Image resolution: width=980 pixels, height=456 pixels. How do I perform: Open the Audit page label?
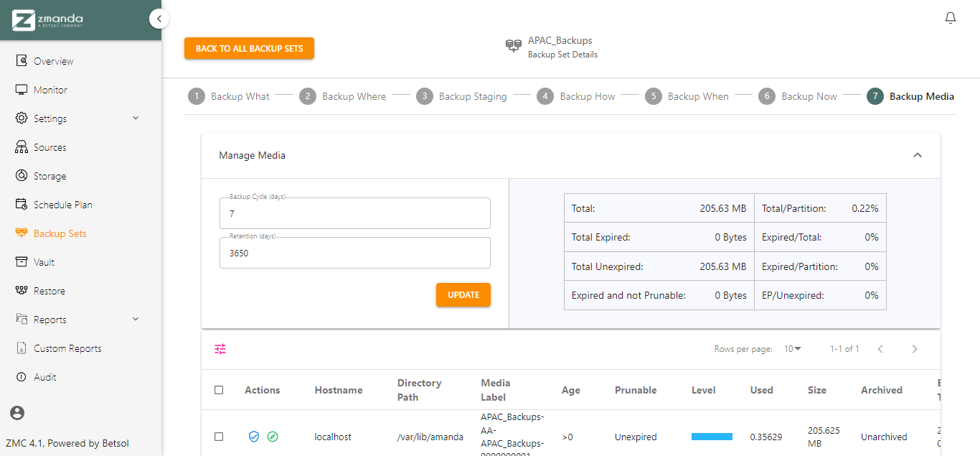coord(45,377)
